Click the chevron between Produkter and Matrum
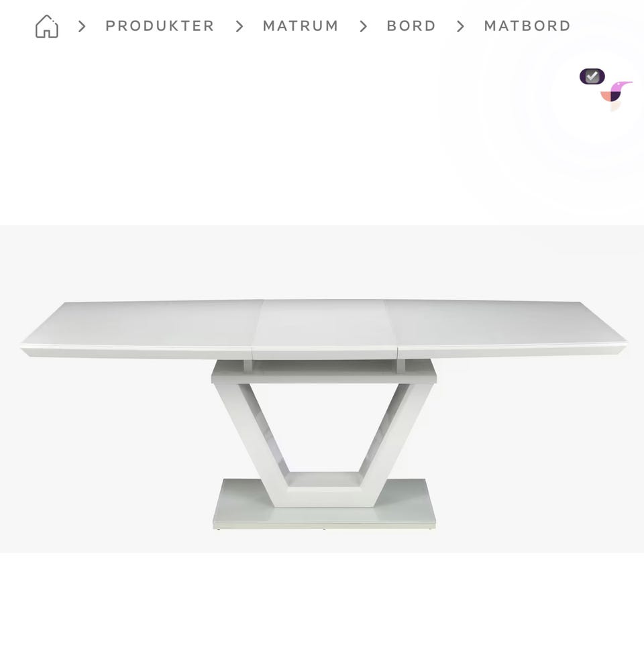The height and width of the screenshot is (649, 644). [x=239, y=27]
